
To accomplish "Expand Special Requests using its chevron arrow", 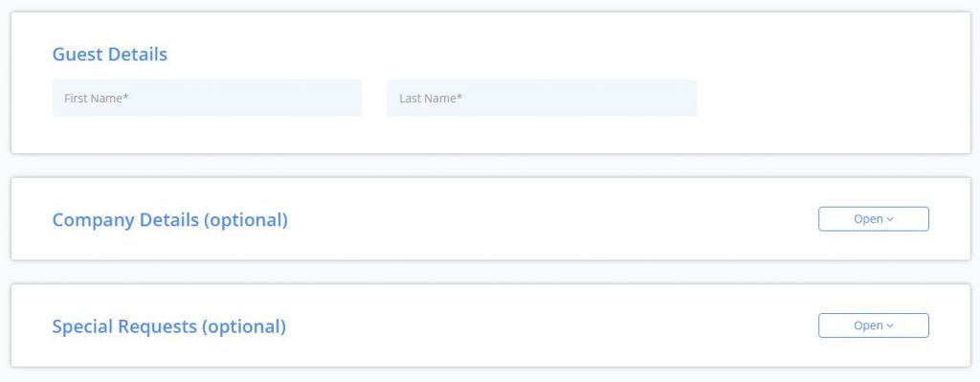I will 890,326.
